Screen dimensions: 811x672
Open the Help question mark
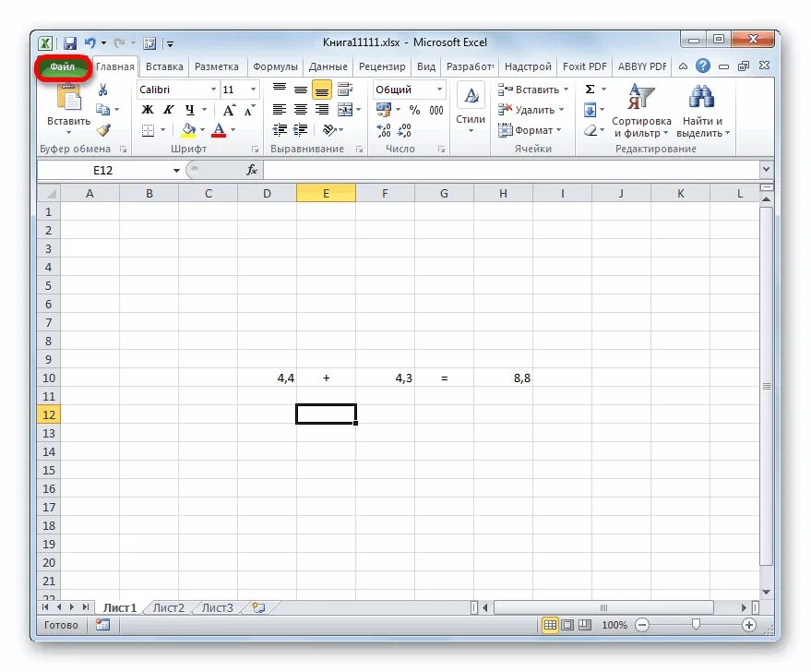click(x=702, y=66)
